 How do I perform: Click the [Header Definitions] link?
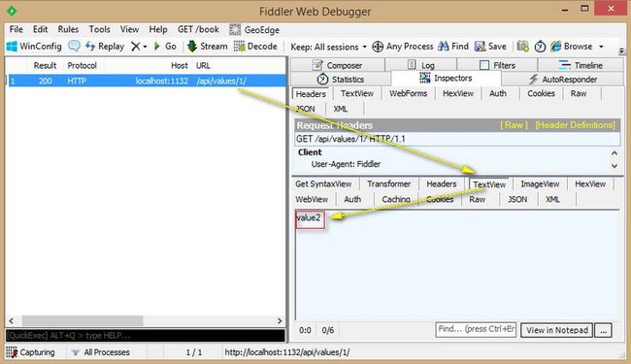click(x=575, y=125)
